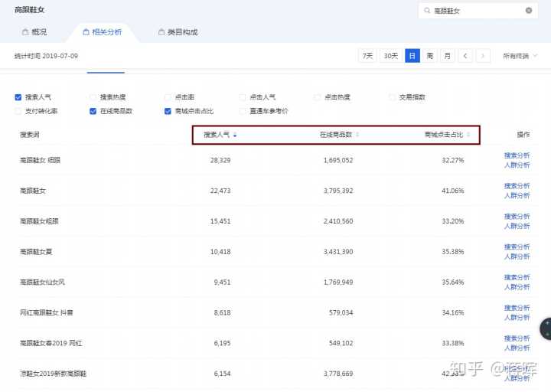
Task: Go to previous date using left arrow
Action: pos(465,56)
